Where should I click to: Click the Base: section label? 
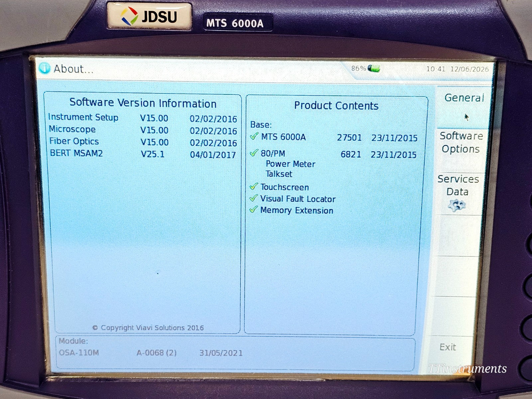261,125
